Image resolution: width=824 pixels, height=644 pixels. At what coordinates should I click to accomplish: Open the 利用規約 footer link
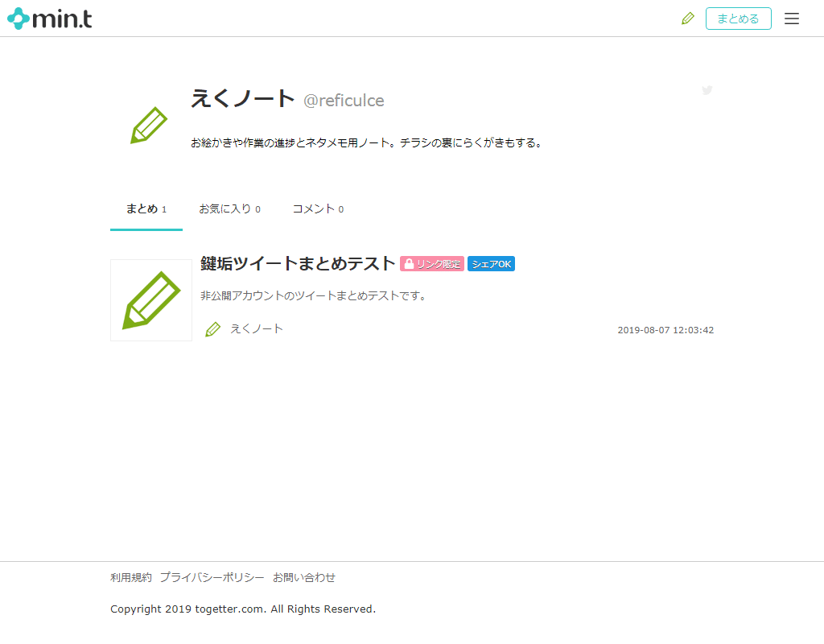pyautogui.click(x=130, y=577)
